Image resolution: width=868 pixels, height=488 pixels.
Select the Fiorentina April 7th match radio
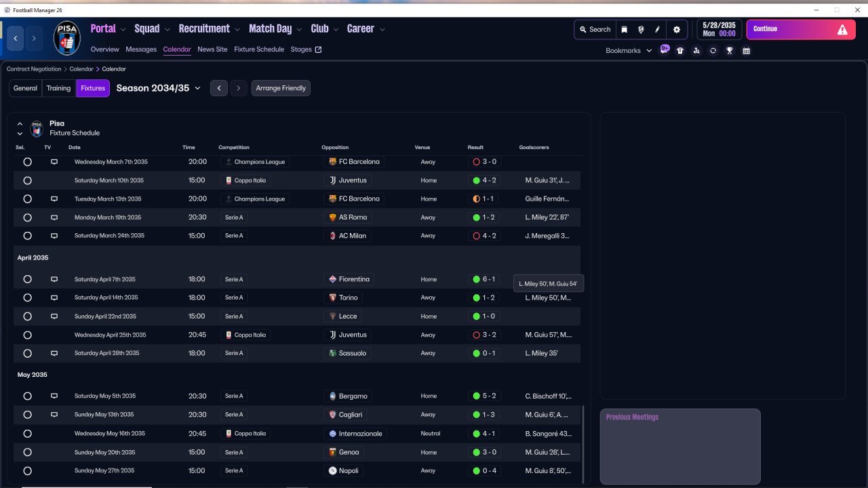tap(27, 279)
